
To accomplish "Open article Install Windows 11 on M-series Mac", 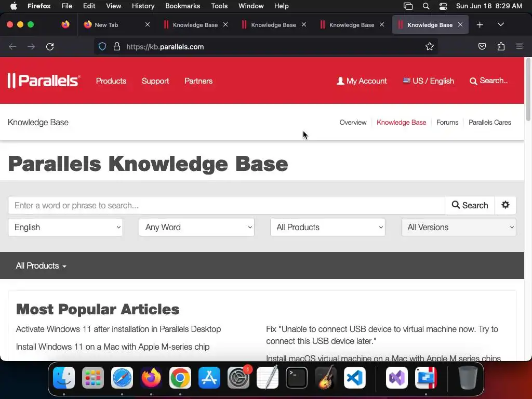I will coord(113,347).
